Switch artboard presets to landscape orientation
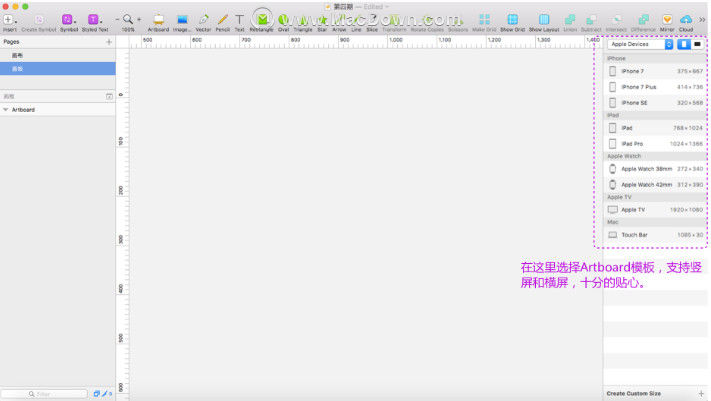Screen dimensions: 711x401 coord(697,44)
